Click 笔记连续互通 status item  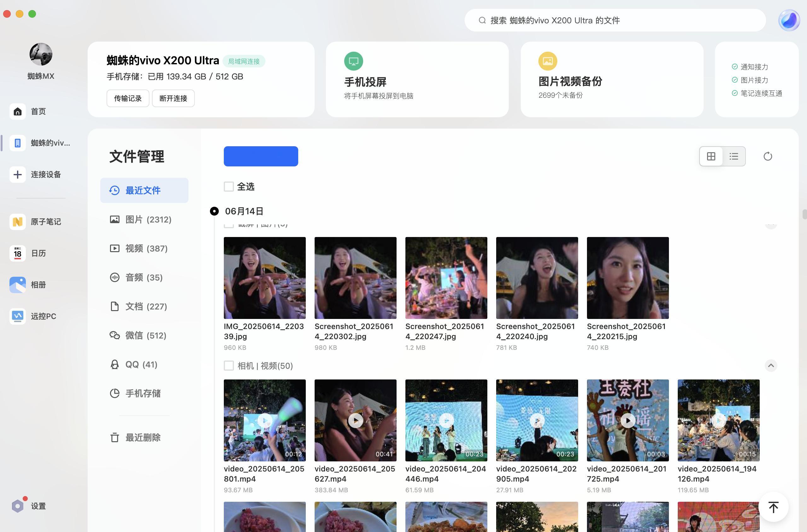(x=757, y=93)
